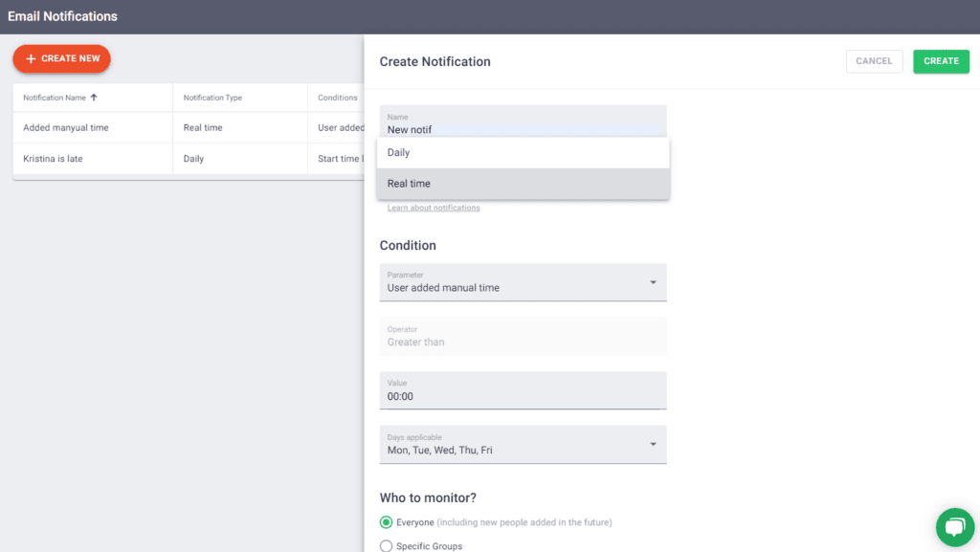The image size is (980, 552).
Task: Cancel the notification creation
Action: tap(874, 60)
